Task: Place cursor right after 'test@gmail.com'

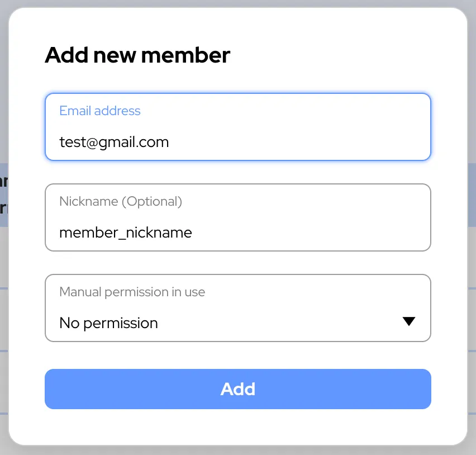Action: point(170,142)
